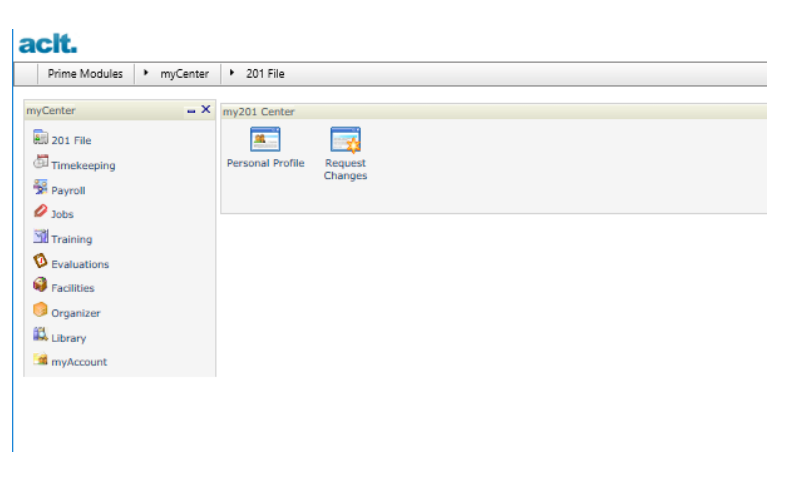Viewport: 800px width, 500px height.
Task: Close the myCenter panel
Action: pyautogui.click(x=206, y=109)
